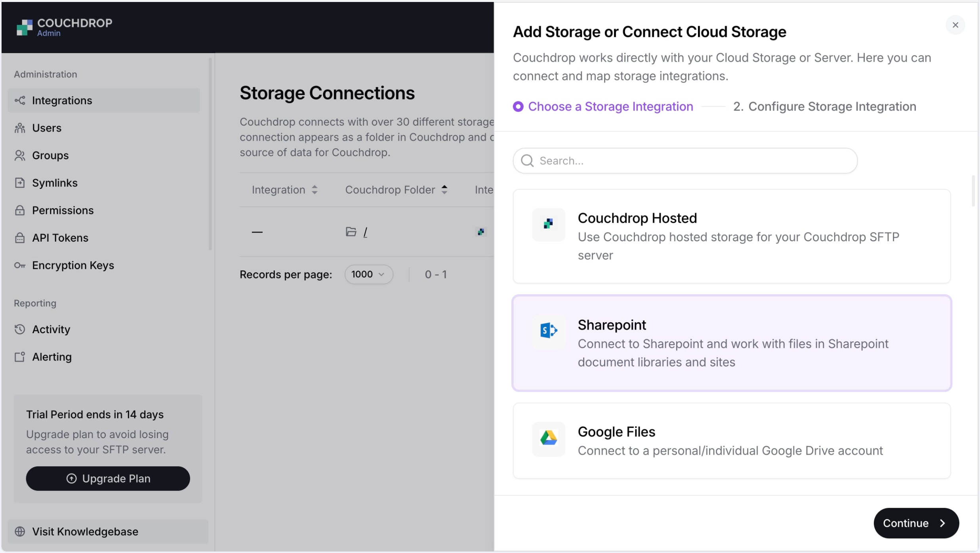Click the Couchdrop logo icon
Image resolution: width=980 pixels, height=553 pixels.
[25, 27]
